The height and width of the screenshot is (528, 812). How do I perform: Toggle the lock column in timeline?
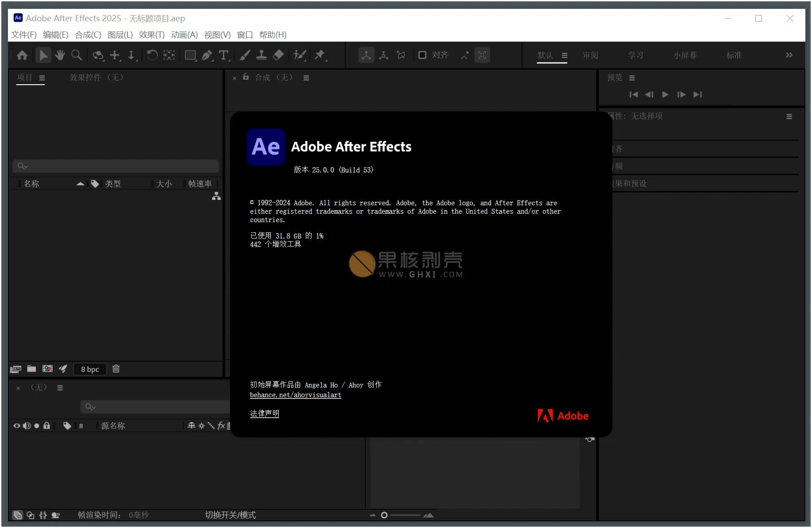(x=47, y=426)
